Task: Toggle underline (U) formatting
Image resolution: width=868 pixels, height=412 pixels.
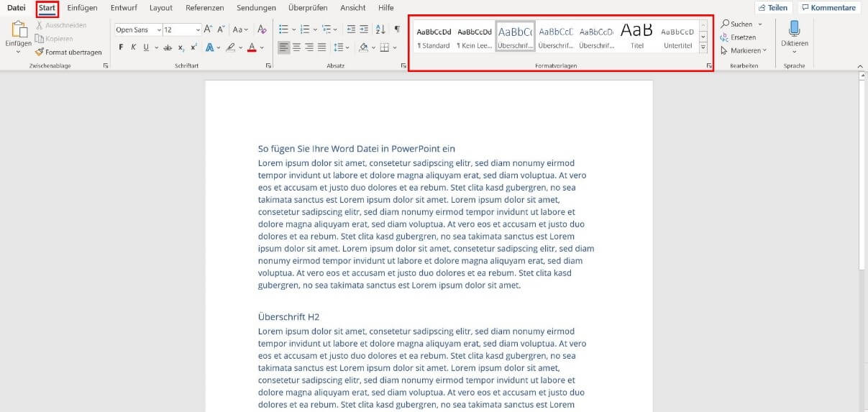Action: tap(146, 47)
